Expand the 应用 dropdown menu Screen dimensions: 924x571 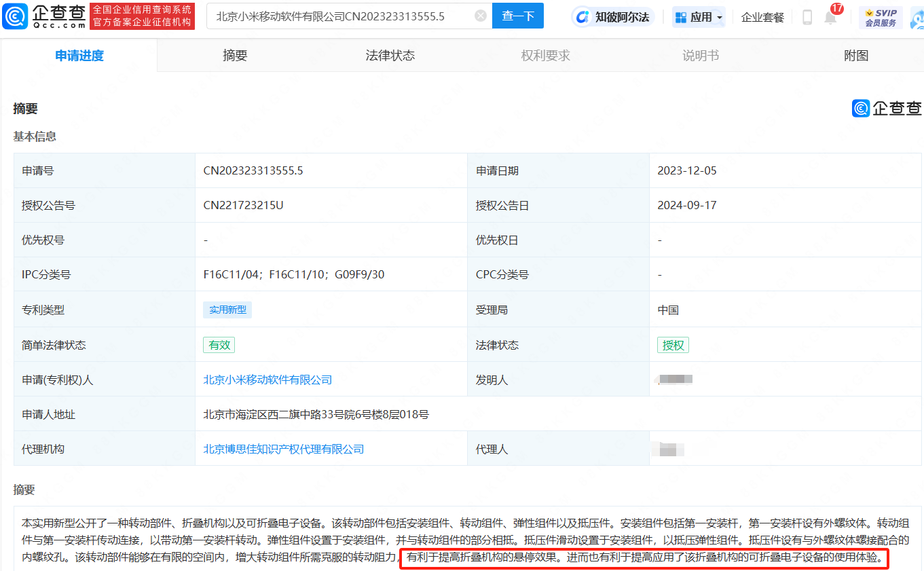699,18
